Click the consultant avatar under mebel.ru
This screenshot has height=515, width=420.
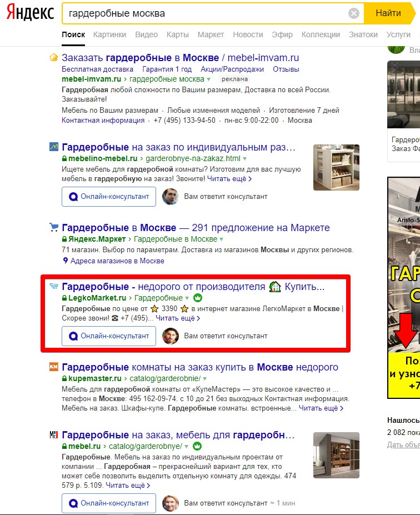[171, 503]
